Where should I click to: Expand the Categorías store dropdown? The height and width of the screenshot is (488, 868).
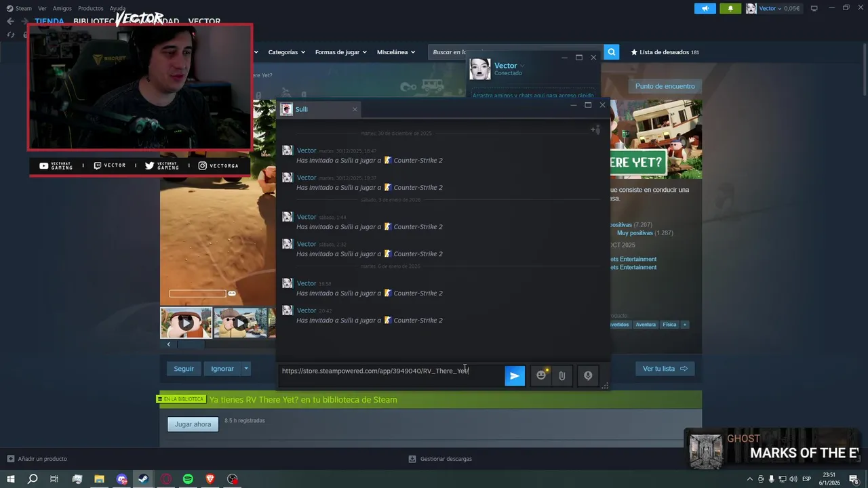[286, 52]
